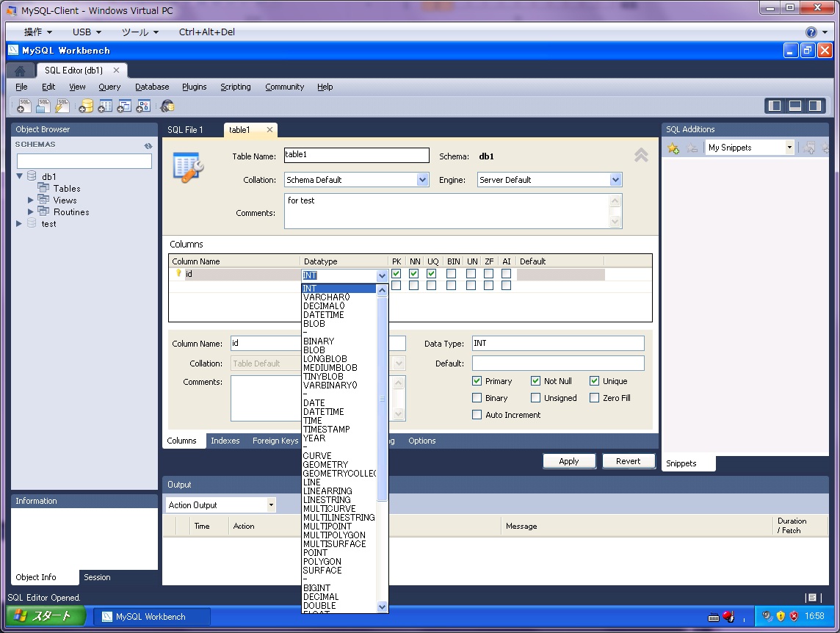Click the Table Name input field
This screenshot has width=840, height=633.
tap(357, 156)
